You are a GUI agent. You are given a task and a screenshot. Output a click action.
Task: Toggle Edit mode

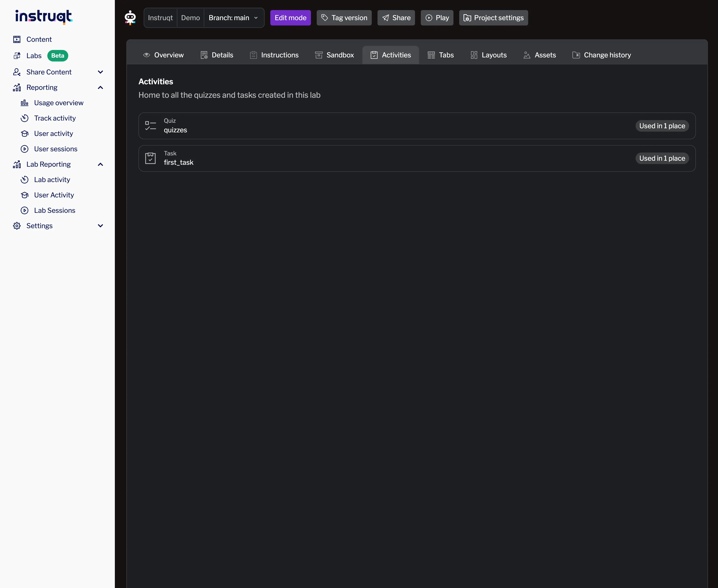(x=290, y=18)
